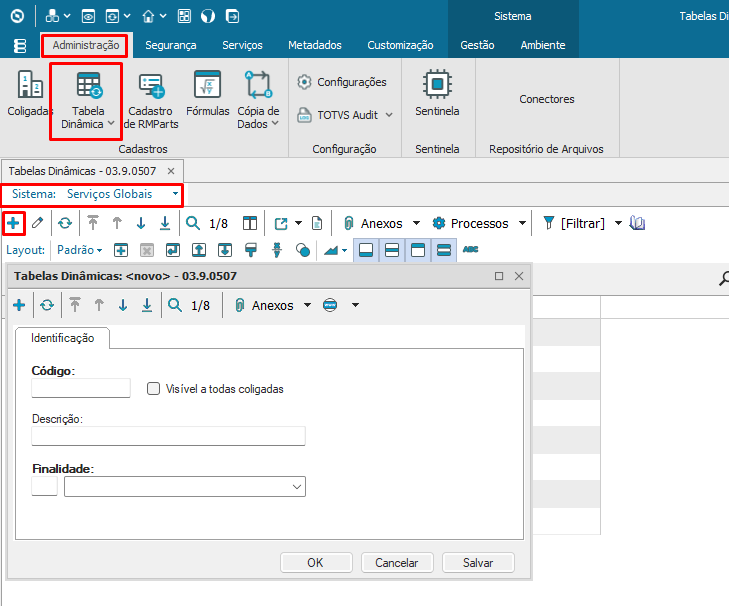Screen dimensions: 729x606
Task: Open the Finalidade combo box dropdown
Action: (x=297, y=487)
